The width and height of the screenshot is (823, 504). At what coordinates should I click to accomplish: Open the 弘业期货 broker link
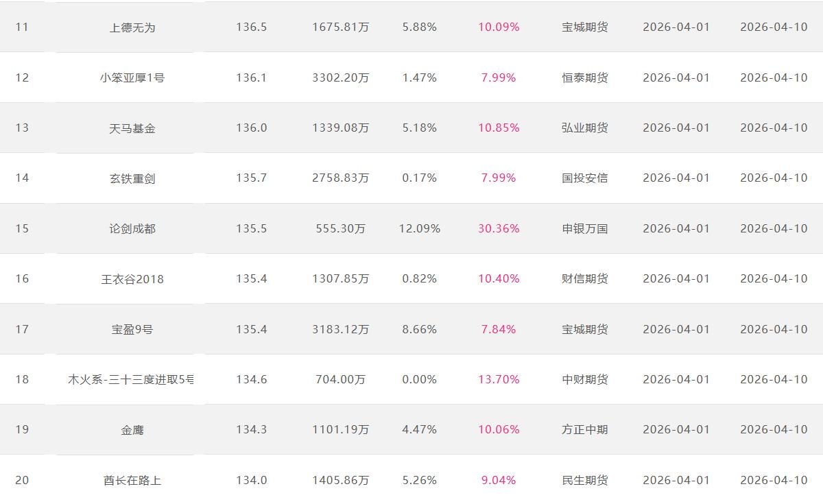click(x=584, y=128)
